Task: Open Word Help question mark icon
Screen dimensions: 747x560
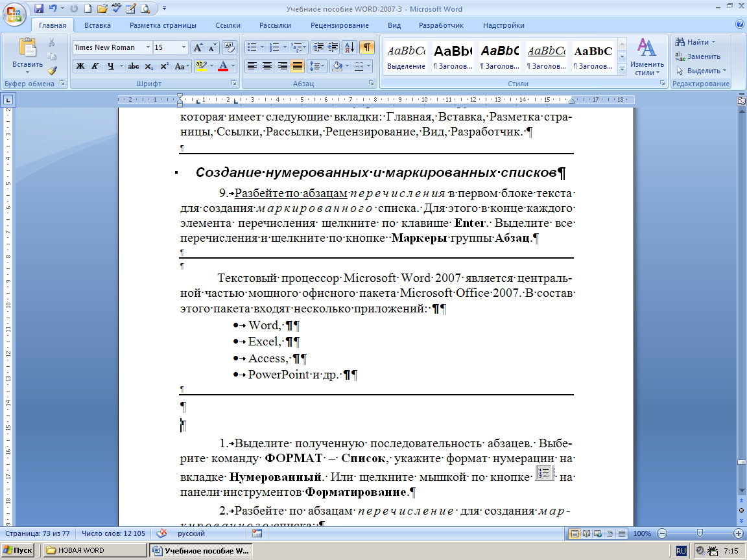Action: tap(740, 24)
